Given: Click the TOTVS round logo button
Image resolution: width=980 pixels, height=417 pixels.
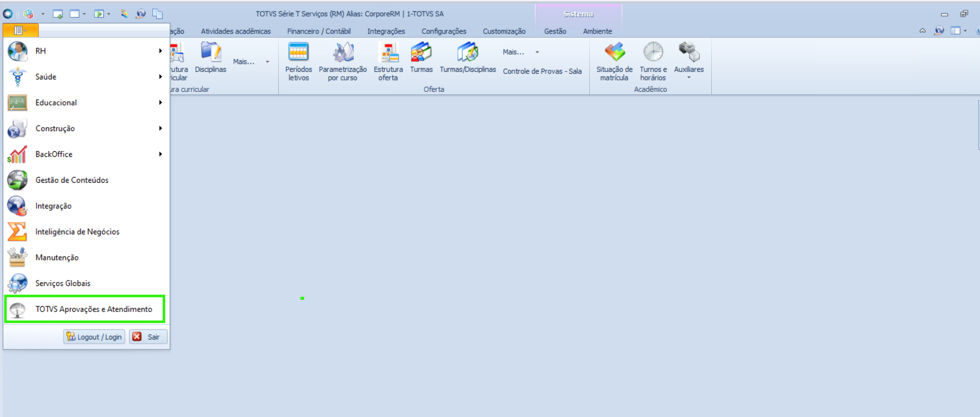Looking at the screenshot, I should (x=8, y=14).
